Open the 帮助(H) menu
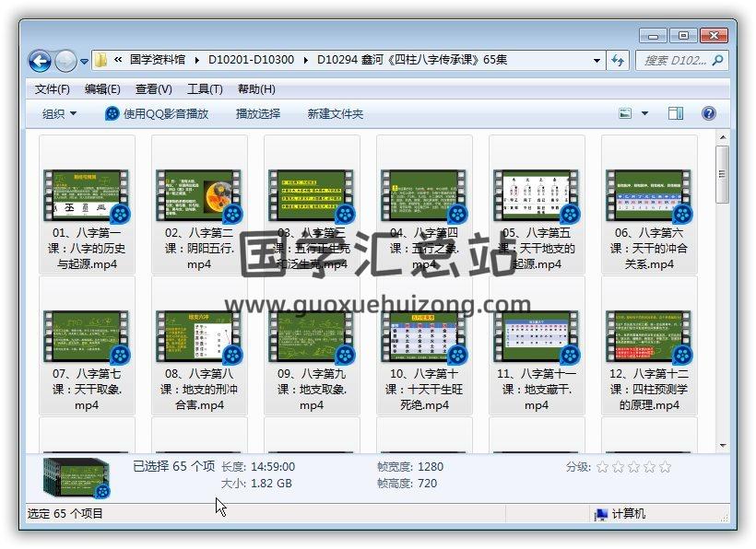The image size is (756, 549). tap(256, 89)
